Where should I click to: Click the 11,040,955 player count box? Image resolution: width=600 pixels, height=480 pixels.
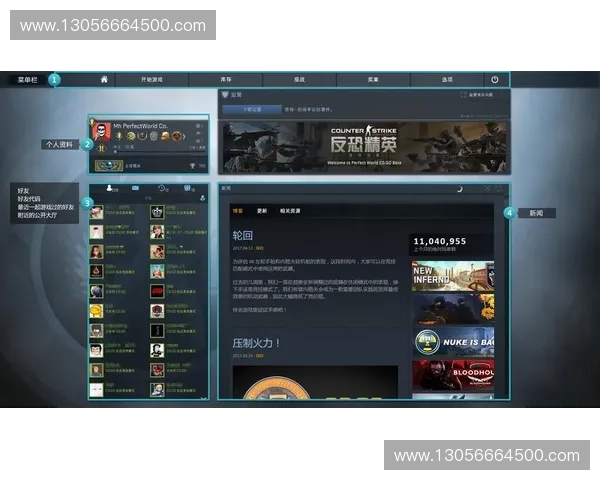pos(452,244)
